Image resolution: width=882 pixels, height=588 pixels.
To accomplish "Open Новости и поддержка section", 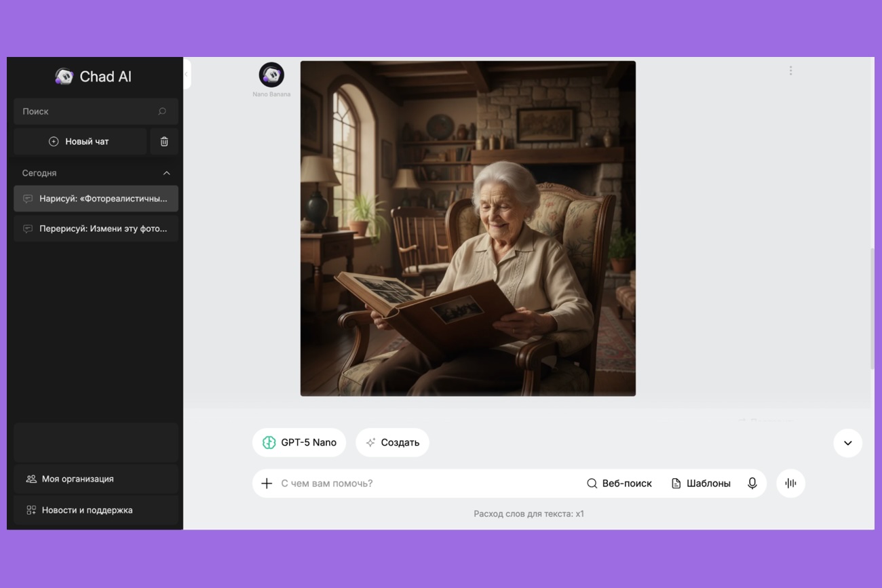I will tap(96, 510).
